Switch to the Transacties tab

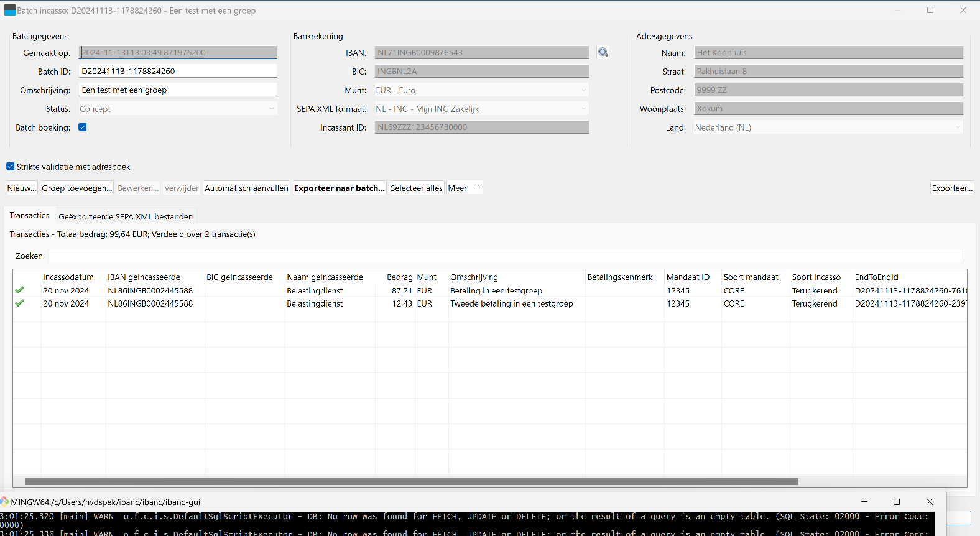point(29,215)
